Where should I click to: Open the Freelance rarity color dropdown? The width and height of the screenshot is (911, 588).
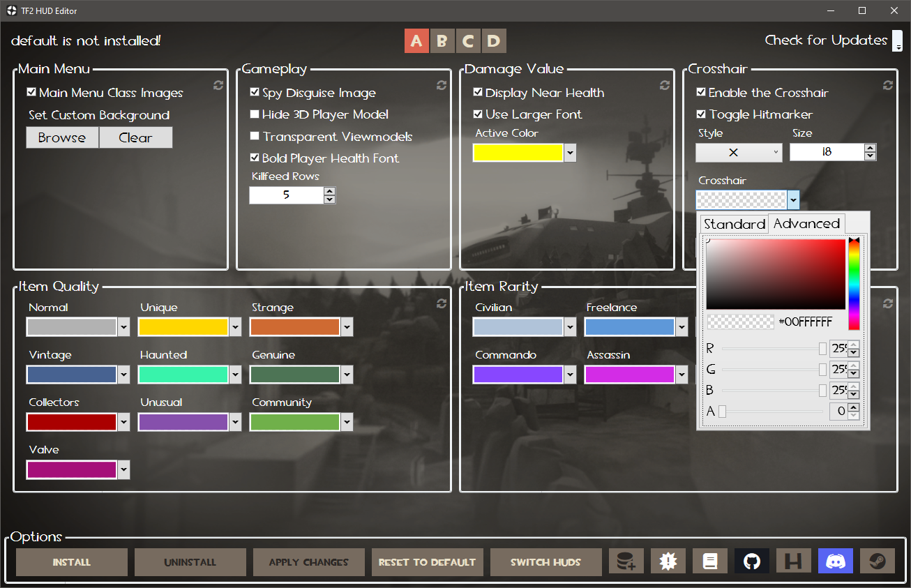click(682, 326)
